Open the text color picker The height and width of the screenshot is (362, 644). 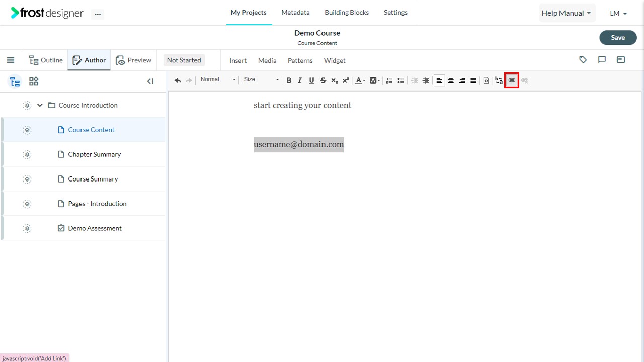(360, 80)
